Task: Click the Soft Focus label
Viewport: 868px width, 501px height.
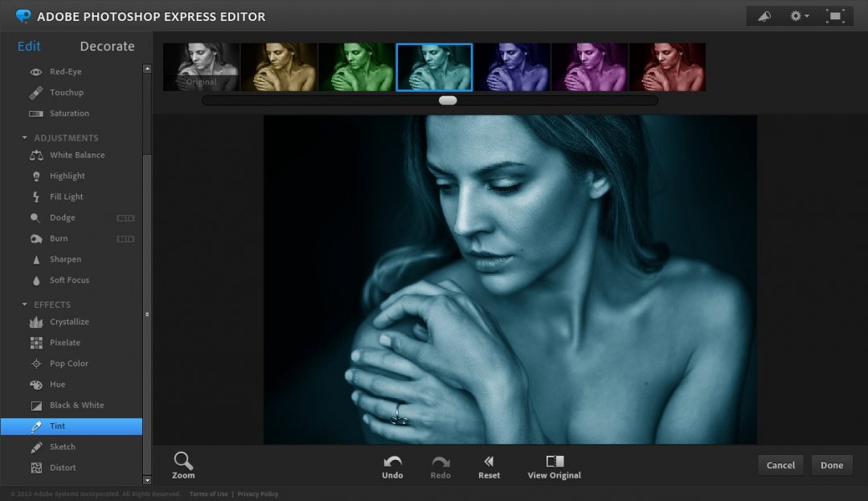Action: tap(69, 280)
